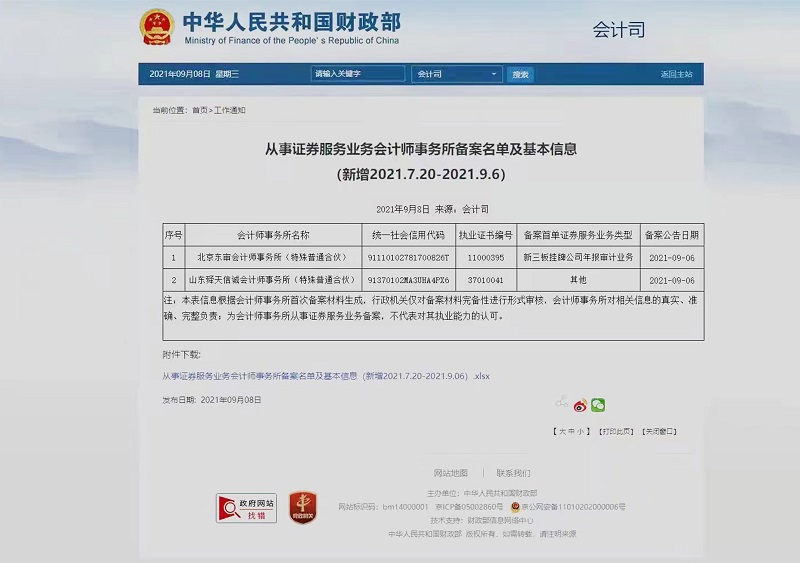This screenshot has height=563, width=800.
Task: Click the red 党政机关 shield badge
Action: coord(303,507)
